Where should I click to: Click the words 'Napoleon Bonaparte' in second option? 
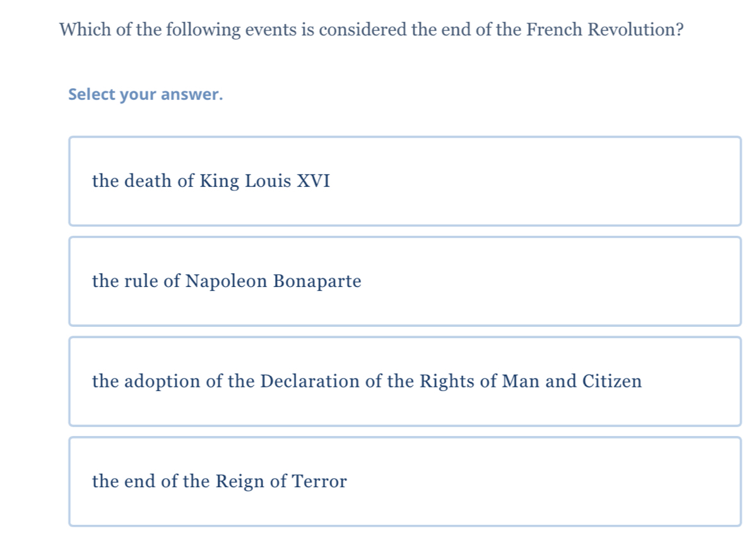pyautogui.click(x=273, y=281)
